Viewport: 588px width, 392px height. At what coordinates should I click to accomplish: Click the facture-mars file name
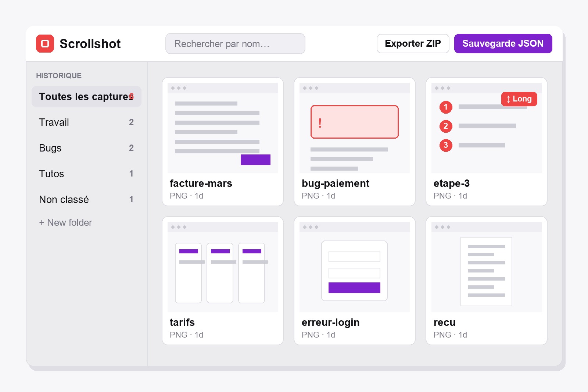pos(201,183)
